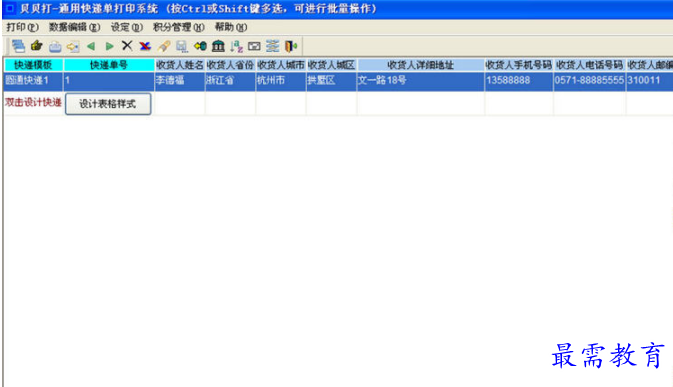Click the 设计表格样式 button
The width and height of the screenshot is (673, 387).
(x=108, y=104)
